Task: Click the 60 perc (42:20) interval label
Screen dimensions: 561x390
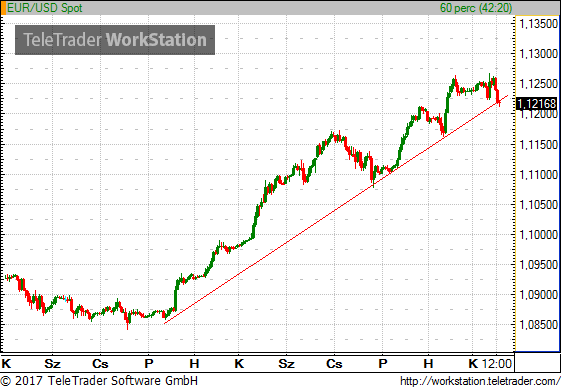Action: [476, 8]
